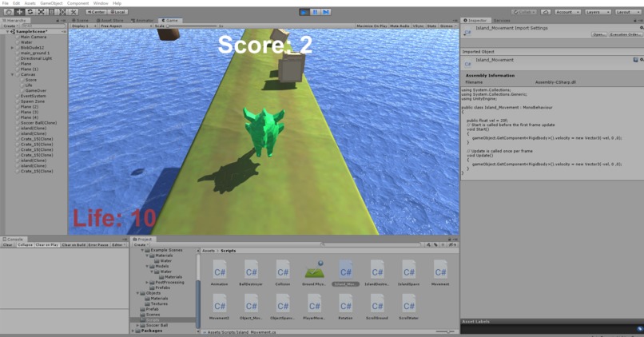Image resolution: width=644 pixels, height=337 pixels.
Task: Click the Execution Order button
Action: tap(625, 34)
